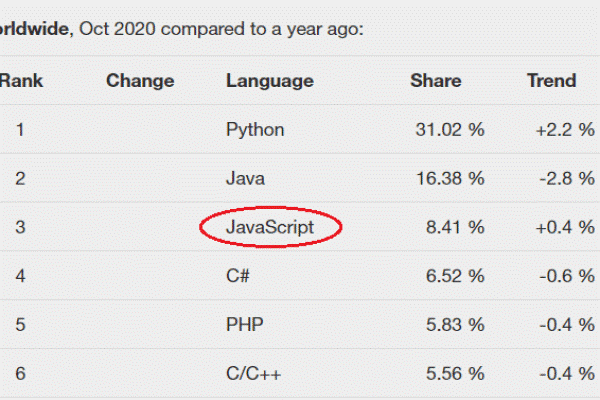
Task: Click rank number 6 cell
Action: tap(20, 373)
